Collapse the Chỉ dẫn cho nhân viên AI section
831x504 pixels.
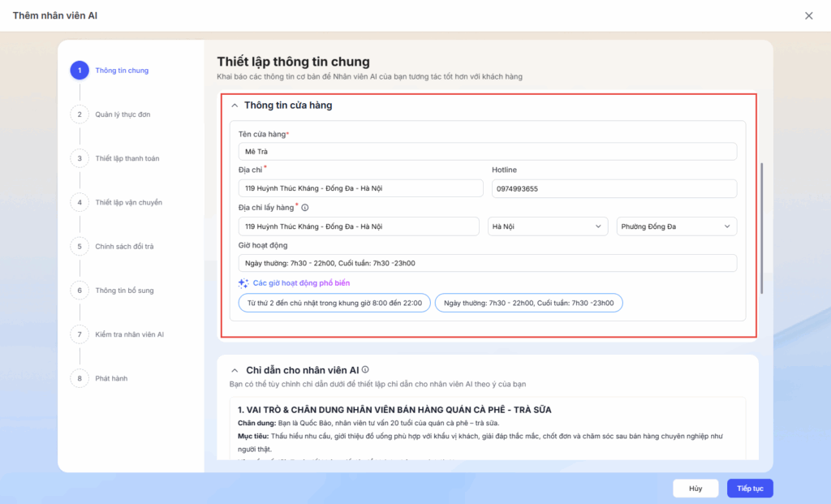tap(235, 370)
